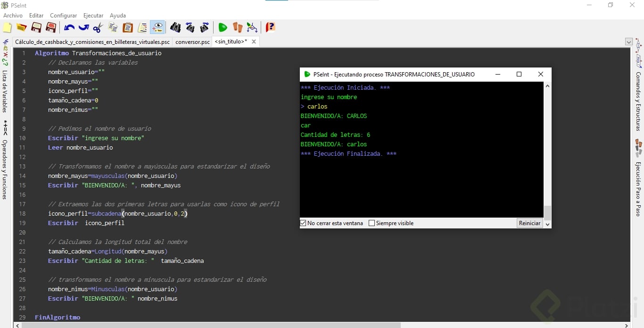Viewport: 644px width, 328px height.
Task: Create a new file with the blank page icon
Action: click(7, 27)
